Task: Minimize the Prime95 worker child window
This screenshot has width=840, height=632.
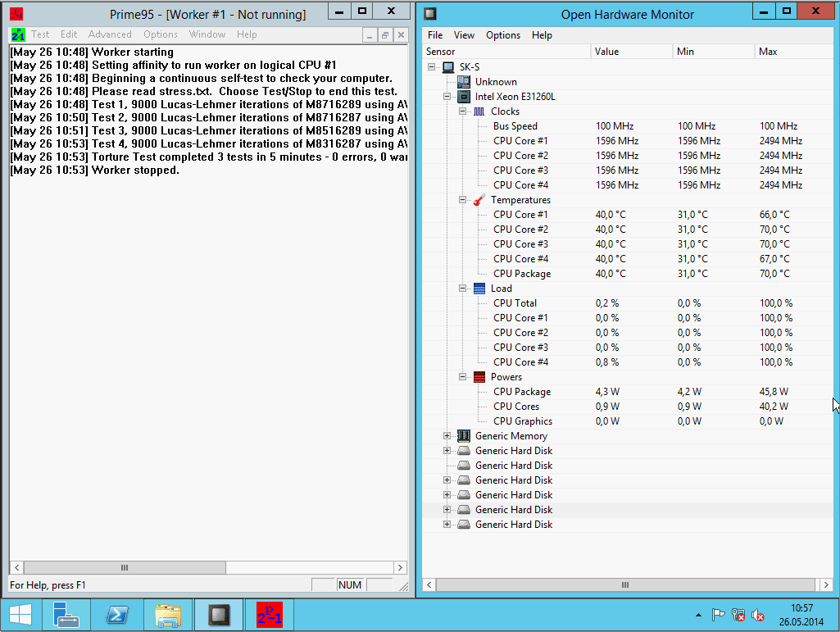Action: [370, 35]
